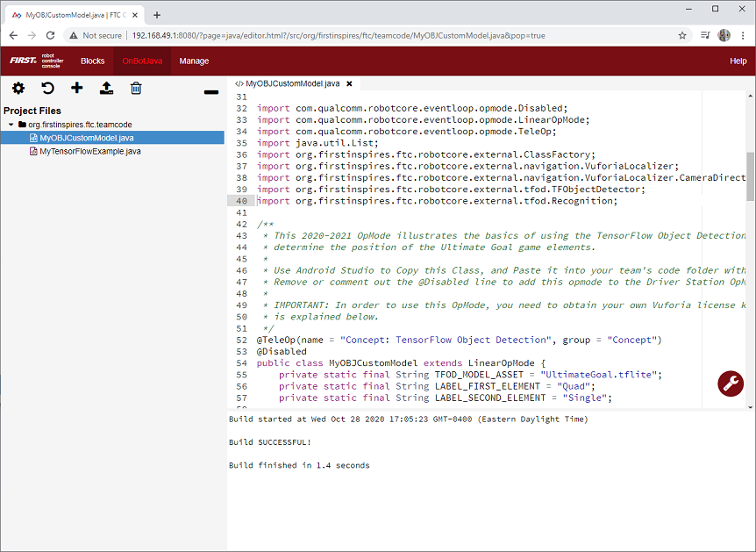Viewport: 756px width, 552px height.
Task: Switch to the Manage tab
Action: [x=194, y=61]
